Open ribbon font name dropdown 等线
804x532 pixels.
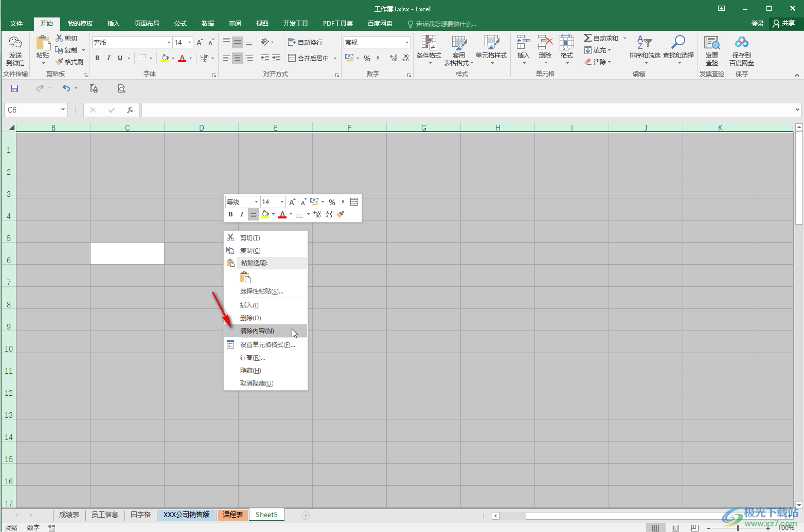[169, 43]
